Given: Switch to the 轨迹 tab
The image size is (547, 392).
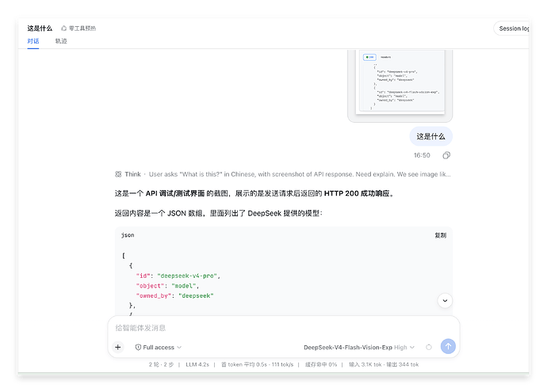Looking at the screenshot, I should click(61, 41).
